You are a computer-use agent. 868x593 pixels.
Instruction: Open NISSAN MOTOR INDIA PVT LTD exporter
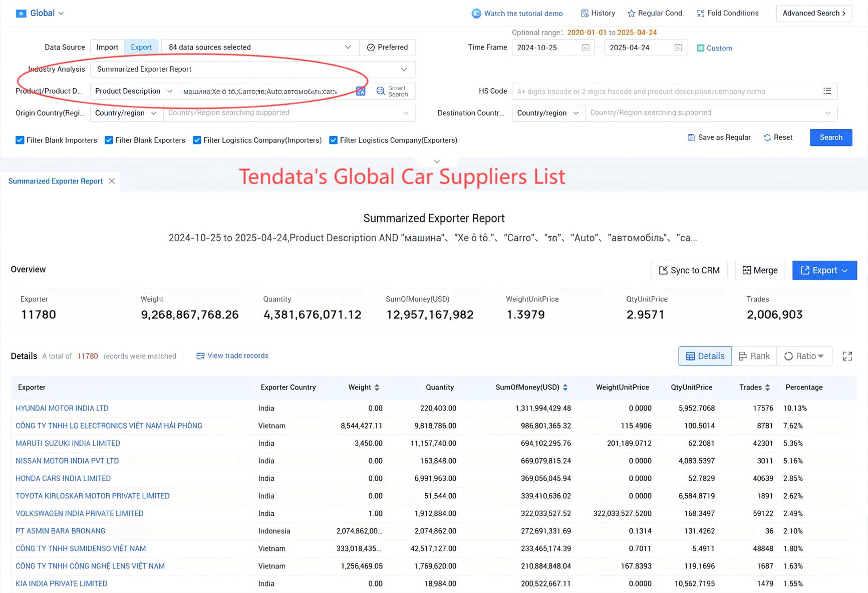point(67,461)
